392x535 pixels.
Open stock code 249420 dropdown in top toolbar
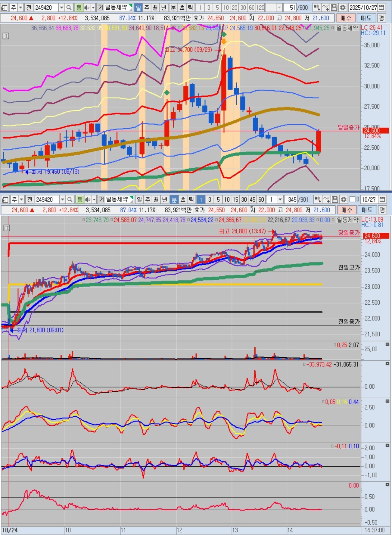61,8
